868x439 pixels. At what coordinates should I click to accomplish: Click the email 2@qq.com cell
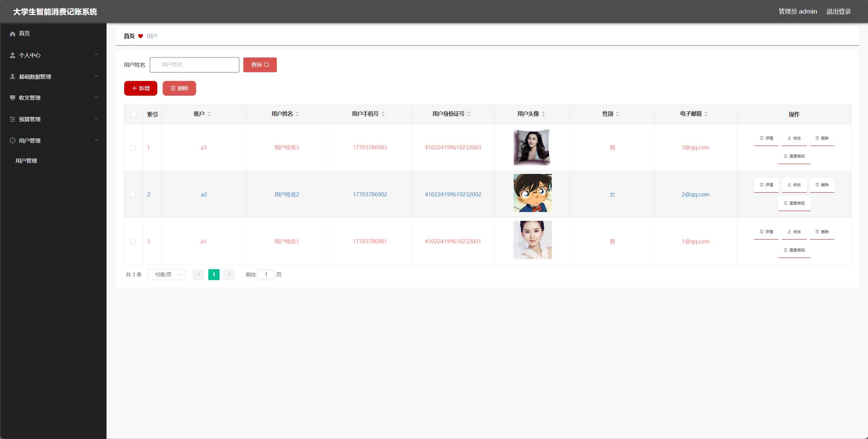(x=695, y=194)
